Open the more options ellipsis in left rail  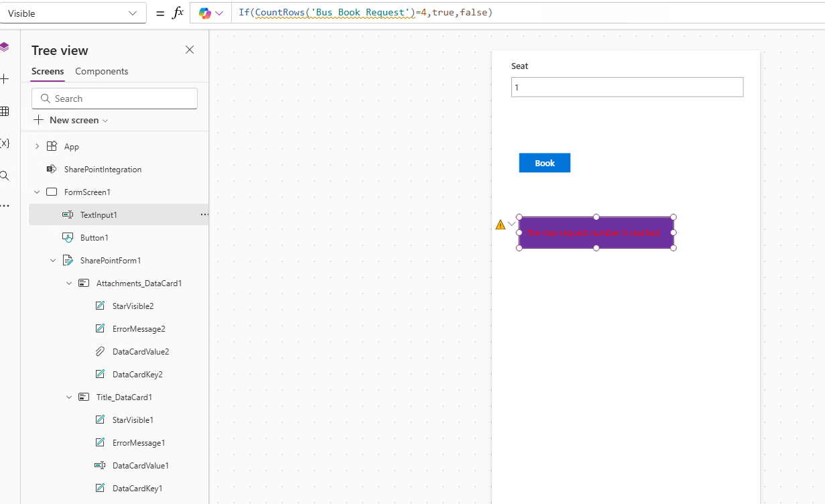[5, 206]
